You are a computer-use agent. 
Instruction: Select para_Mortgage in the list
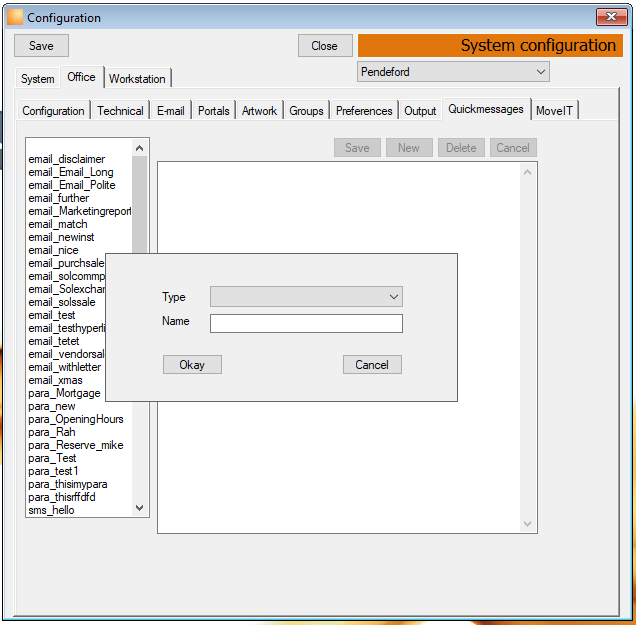pos(64,393)
